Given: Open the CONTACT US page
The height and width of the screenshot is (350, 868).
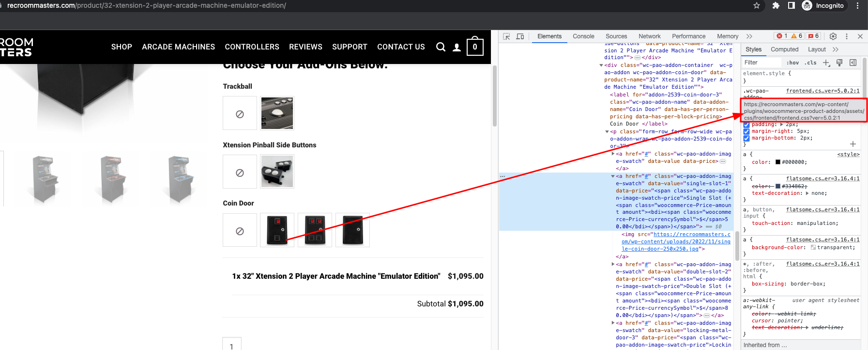Looking at the screenshot, I should pyautogui.click(x=401, y=47).
